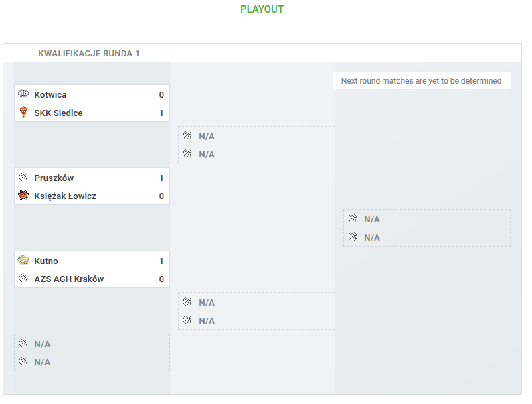The height and width of the screenshot is (404, 532).
Task: Click Kotwica's score of 0
Action: click(161, 94)
